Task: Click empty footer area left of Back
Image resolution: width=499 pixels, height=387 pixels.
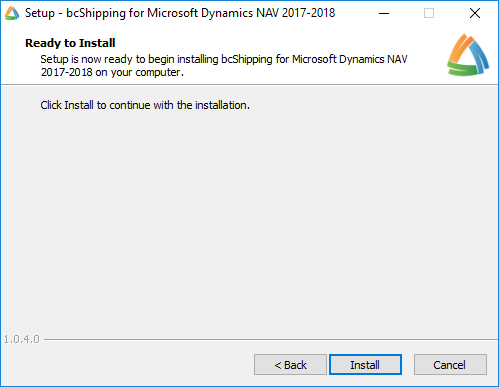Action: (x=127, y=365)
